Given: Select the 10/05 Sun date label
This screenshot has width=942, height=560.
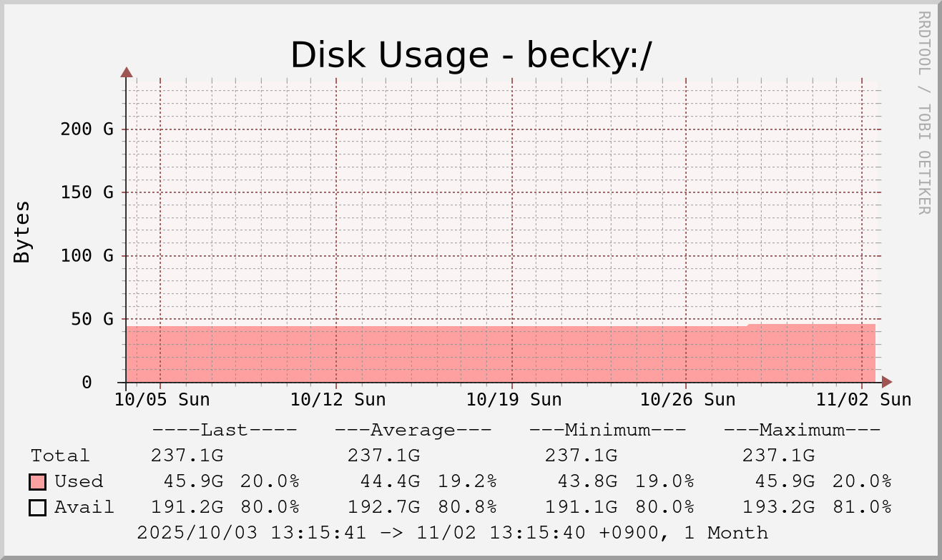Looking at the screenshot, I should (162, 399).
